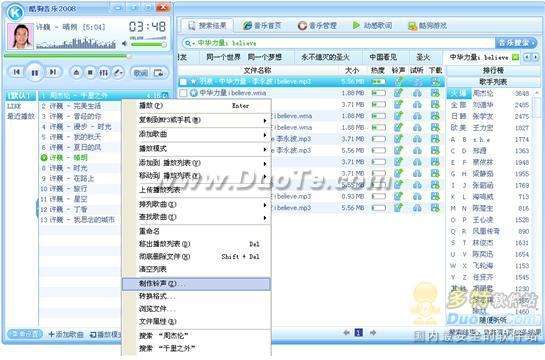This screenshot has width=545, height=360.
Task: Tick checkbox of highlighted first search result
Action: tap(183, 82)
